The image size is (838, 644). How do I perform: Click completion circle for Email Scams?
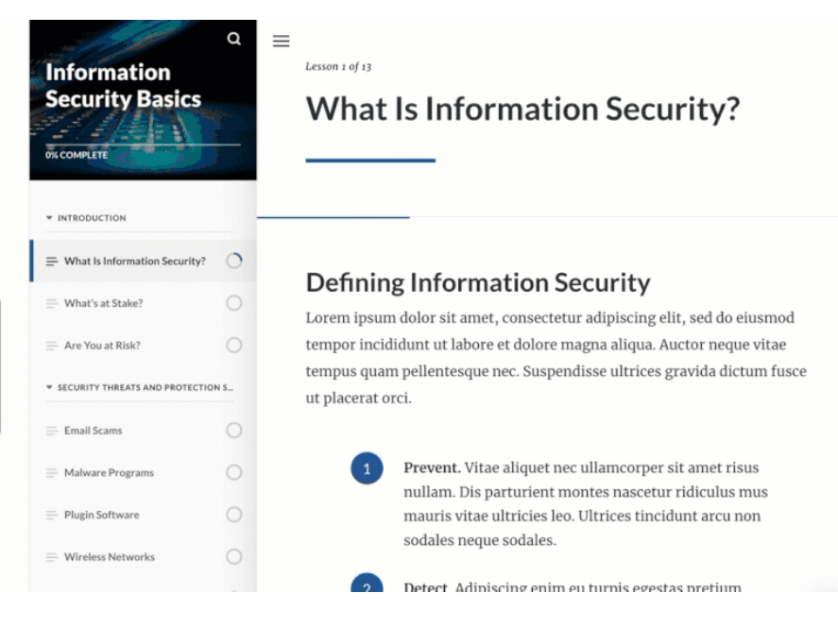click(x=234, y=430)
